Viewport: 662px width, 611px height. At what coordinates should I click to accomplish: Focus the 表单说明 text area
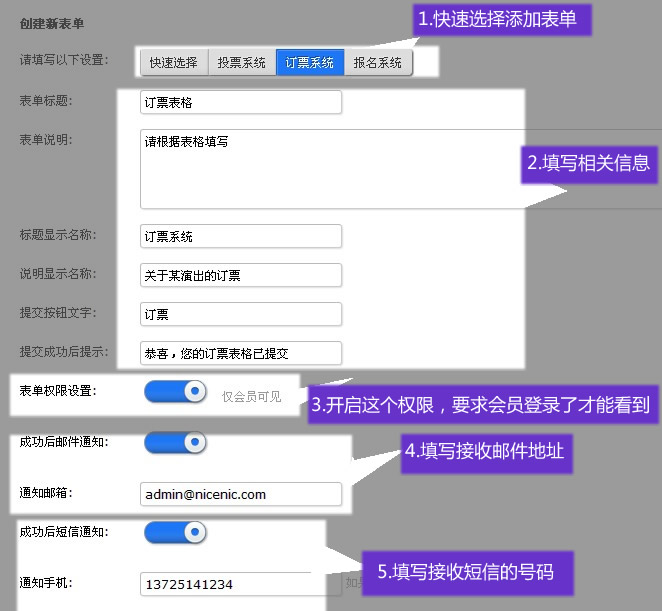(x=330, y=166)
